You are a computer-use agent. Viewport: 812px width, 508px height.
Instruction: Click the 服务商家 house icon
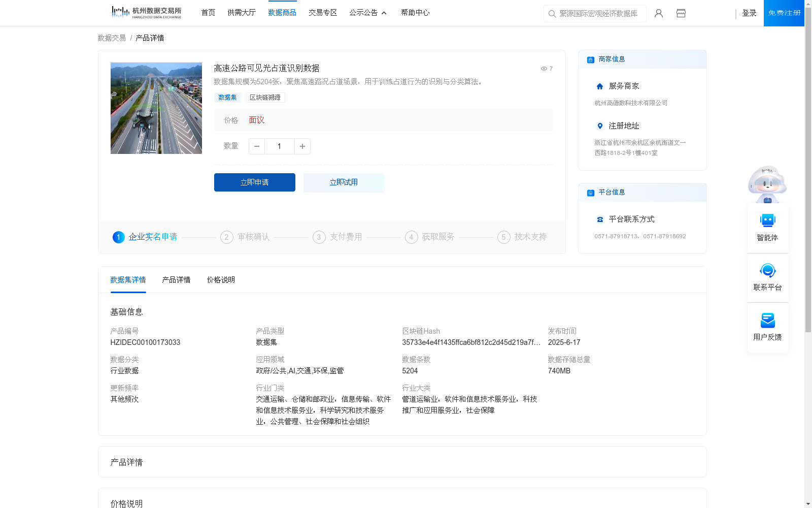600,86
